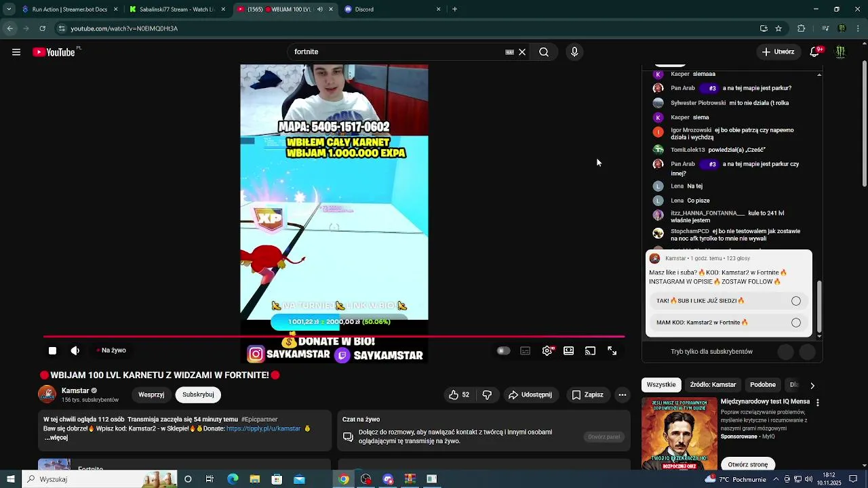Subscribe to Kamstar with Subskrybuj
868x488 pixels.
click(198, 394)
